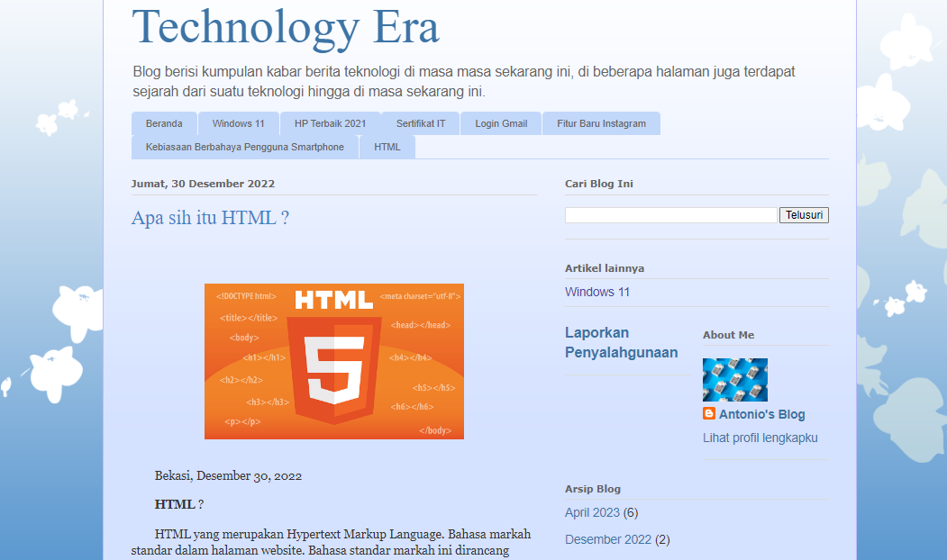Click the Arsip Blog heading
The width and height of the screenshot is (947, 560).
tap(593, 489)
